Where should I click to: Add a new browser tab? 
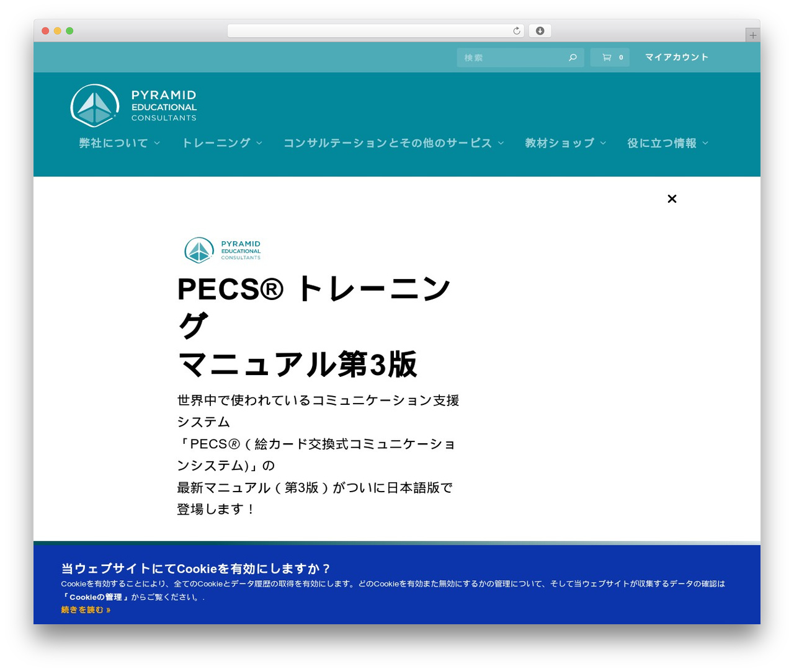click(x=752, y=35)
